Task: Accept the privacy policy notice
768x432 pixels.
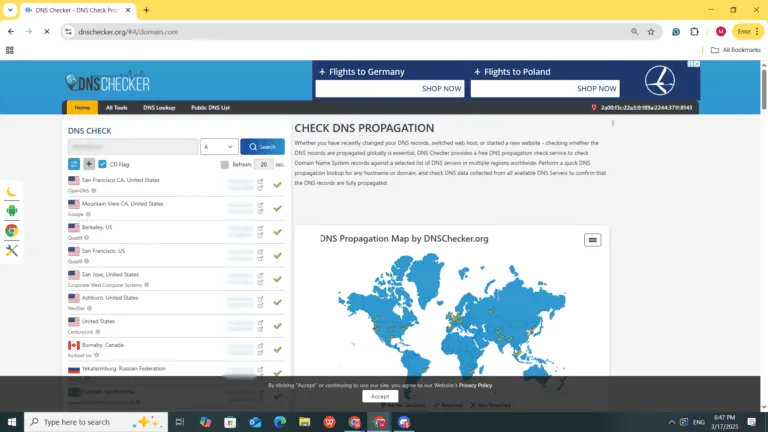Action: tap(380, 396)
